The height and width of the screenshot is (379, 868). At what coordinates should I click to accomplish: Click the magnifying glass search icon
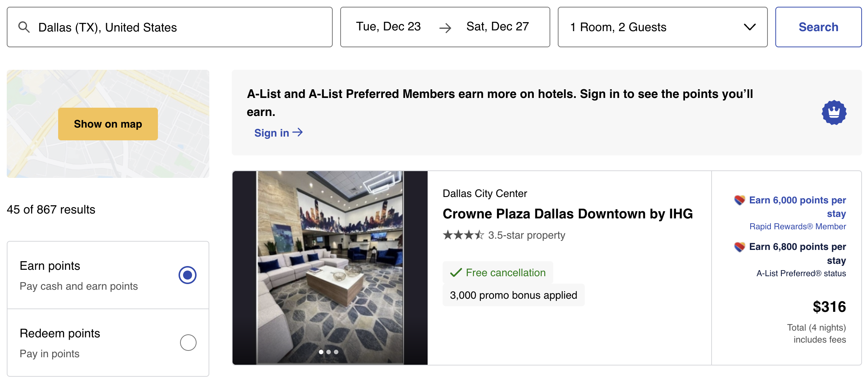tap(24, 27)
